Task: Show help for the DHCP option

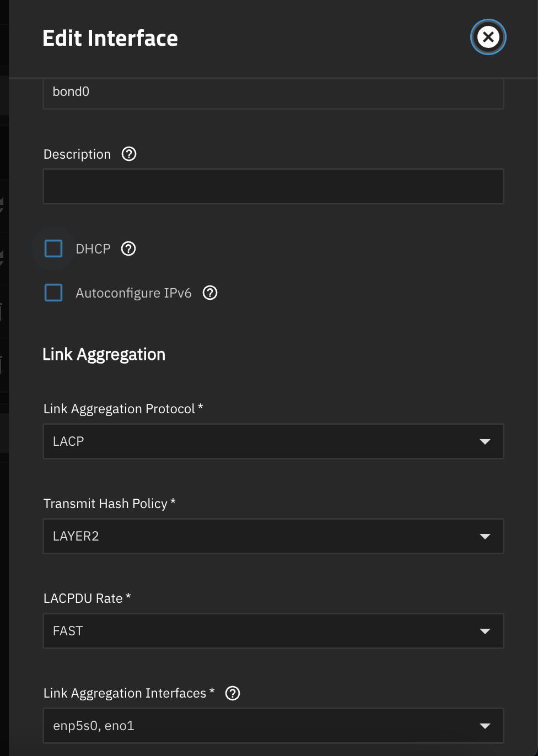Action: pyautogui.click(x=128, y=249)
